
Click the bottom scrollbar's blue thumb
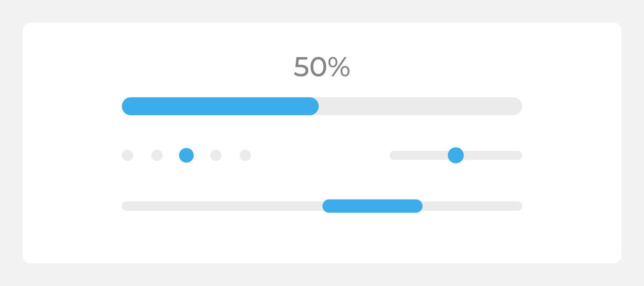(372, 206)
